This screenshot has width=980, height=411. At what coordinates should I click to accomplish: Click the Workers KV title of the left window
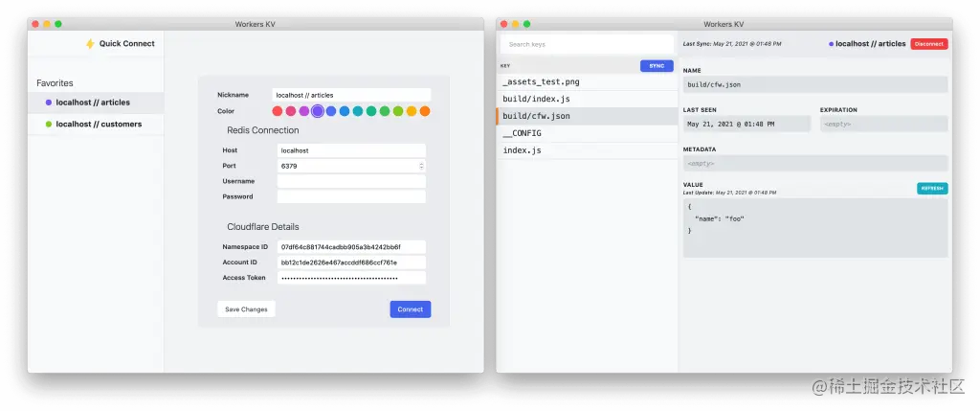click(x=255, y=24)
